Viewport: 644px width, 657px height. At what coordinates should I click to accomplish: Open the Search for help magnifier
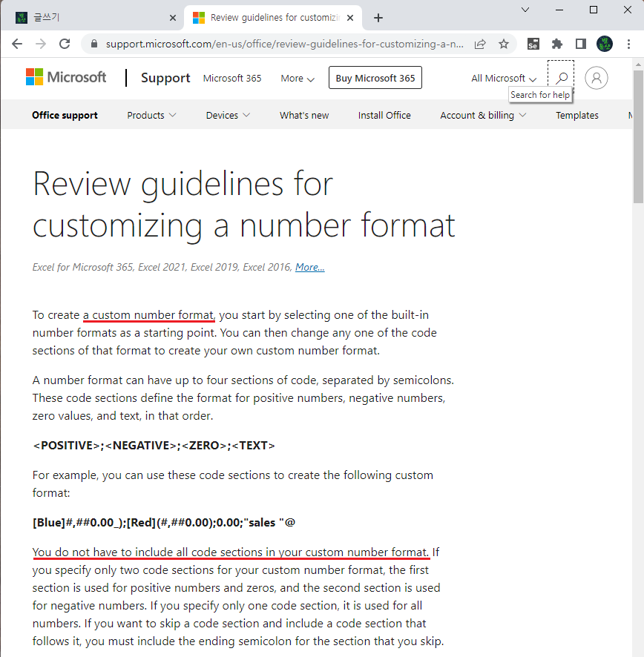(x=561, y=78)
